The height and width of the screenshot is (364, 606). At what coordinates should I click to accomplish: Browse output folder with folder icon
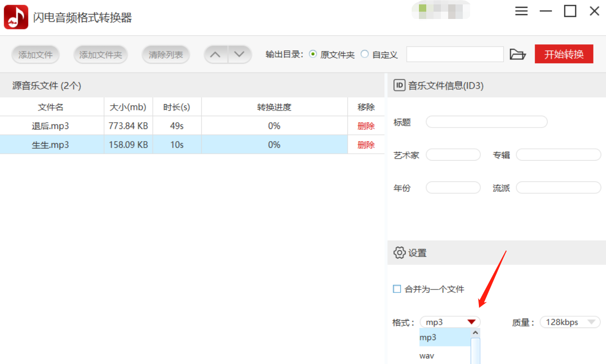518,55
